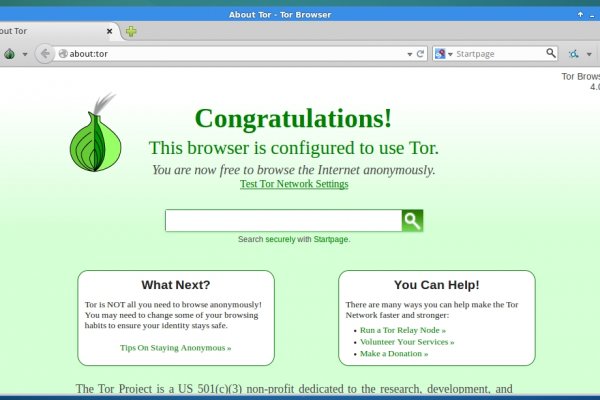Click the Make a Donation link
600x400 pixels.
click(393, 354)
